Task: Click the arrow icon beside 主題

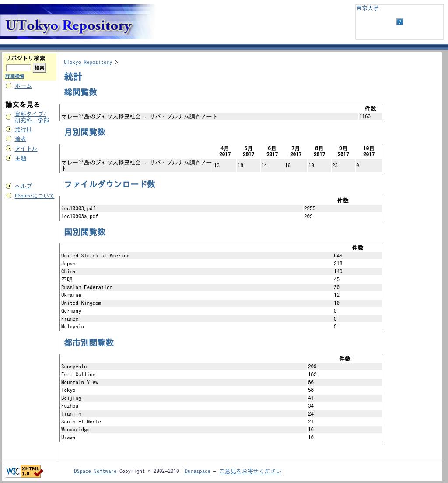Action: [x=9, y=158]
